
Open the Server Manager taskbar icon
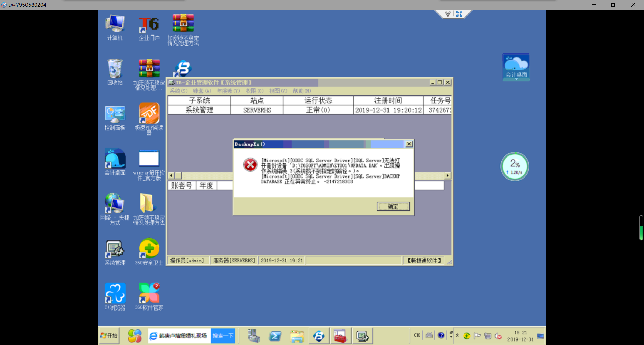coord(254,336)
